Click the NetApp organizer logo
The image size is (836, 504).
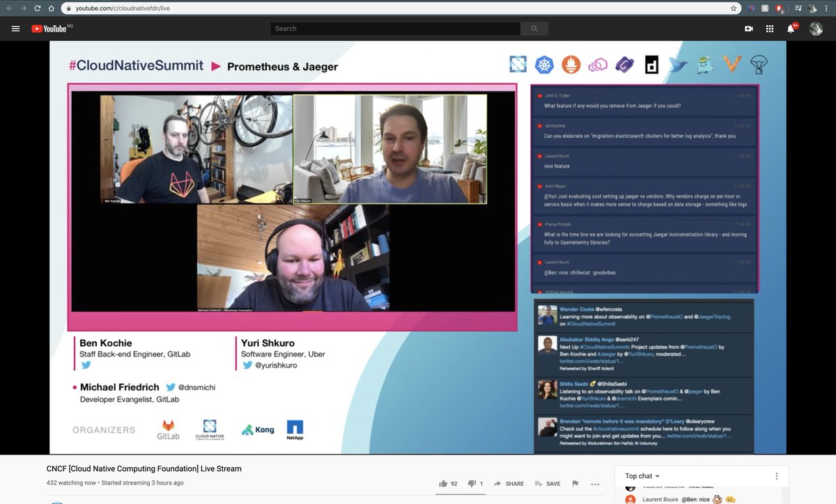pos(295,430)
